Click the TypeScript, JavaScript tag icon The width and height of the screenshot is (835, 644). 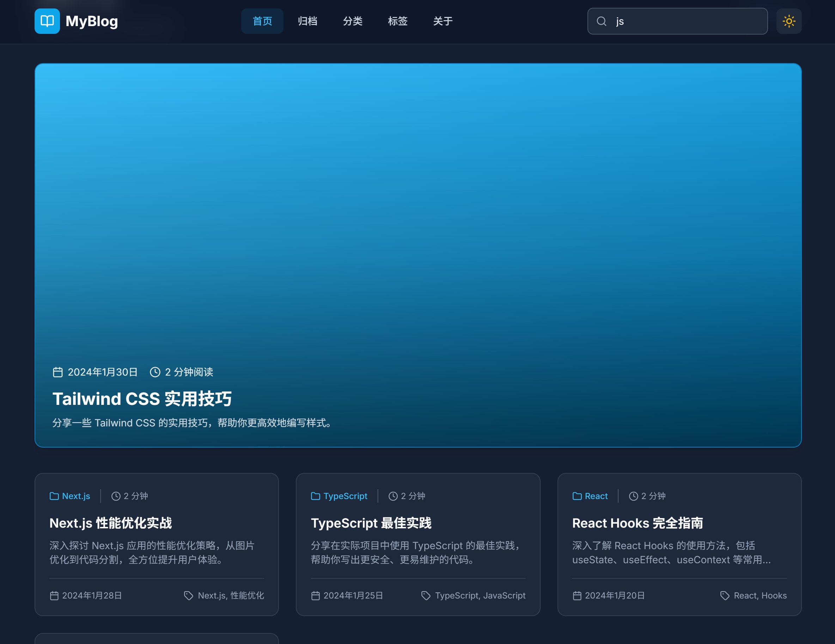point(426,595)
